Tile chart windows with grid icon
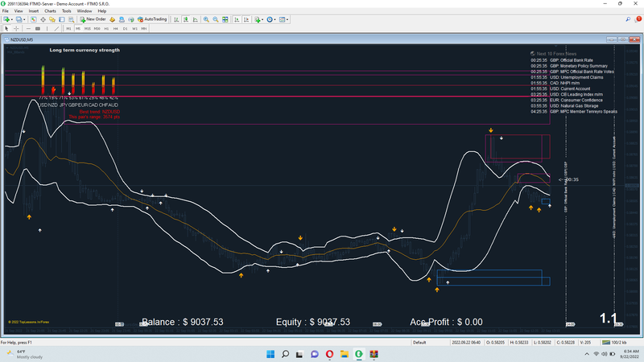 (x=225, y=19)
